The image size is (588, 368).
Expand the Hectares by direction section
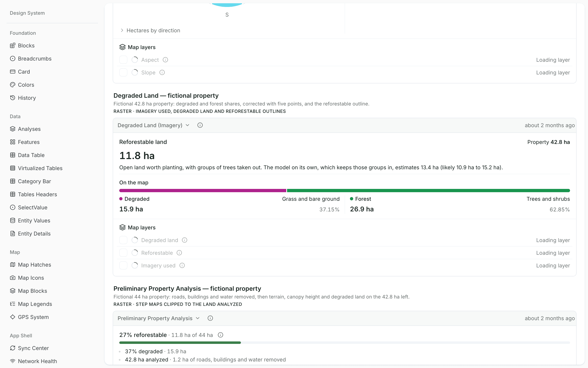pos(150,30)
